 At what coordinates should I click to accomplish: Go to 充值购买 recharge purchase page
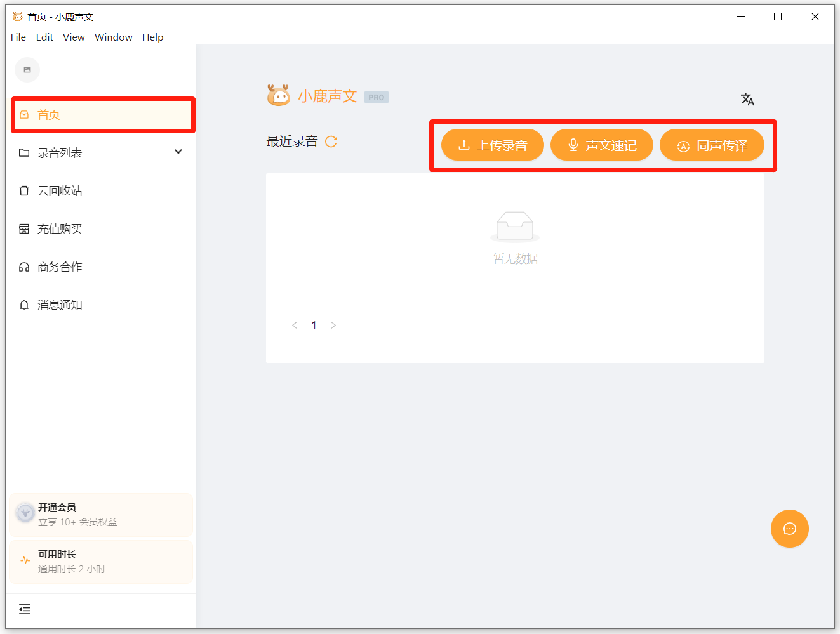[101, 228]
